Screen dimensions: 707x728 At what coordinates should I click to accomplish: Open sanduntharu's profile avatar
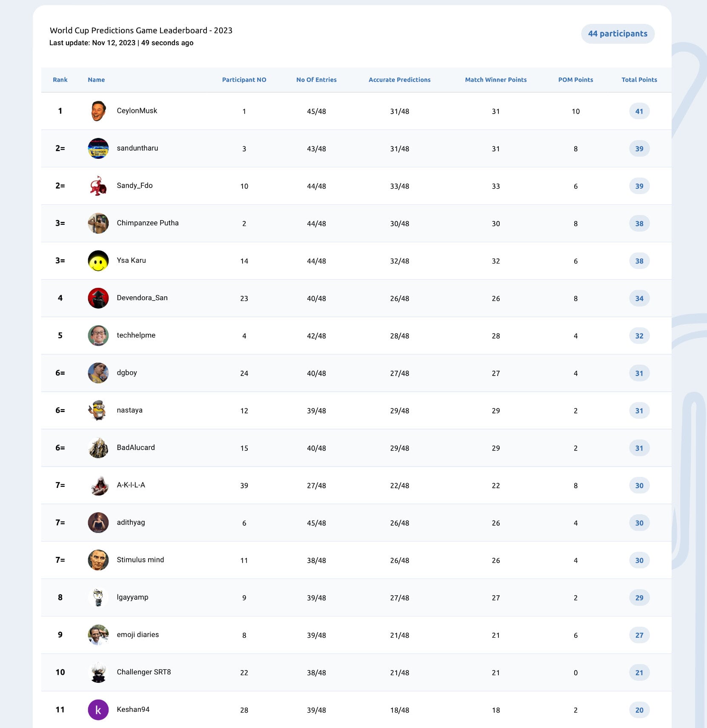(98, 149)
